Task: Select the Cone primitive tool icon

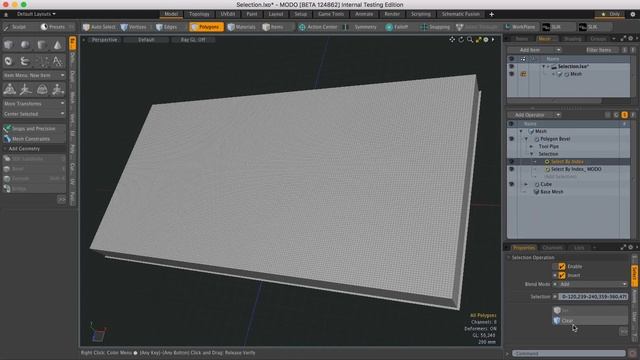Action: [58, 45]
